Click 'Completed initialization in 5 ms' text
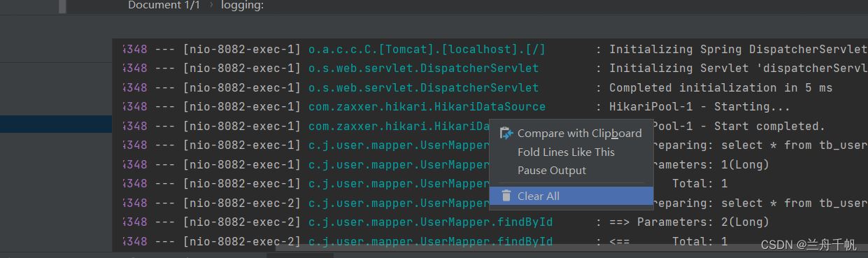868x258 pixels. tap(720, 88)
